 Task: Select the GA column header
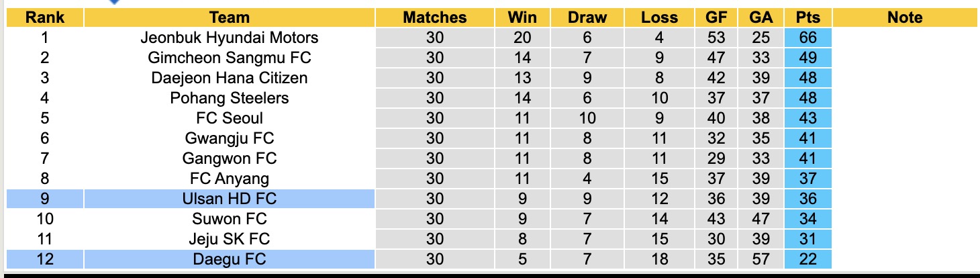pyautogui.click(x=761, y=17)
